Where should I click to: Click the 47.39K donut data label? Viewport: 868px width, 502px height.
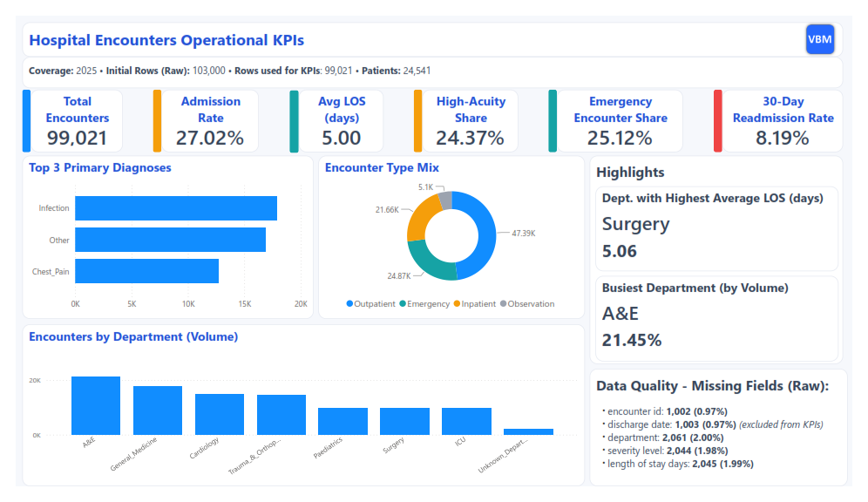pos(524,234)
